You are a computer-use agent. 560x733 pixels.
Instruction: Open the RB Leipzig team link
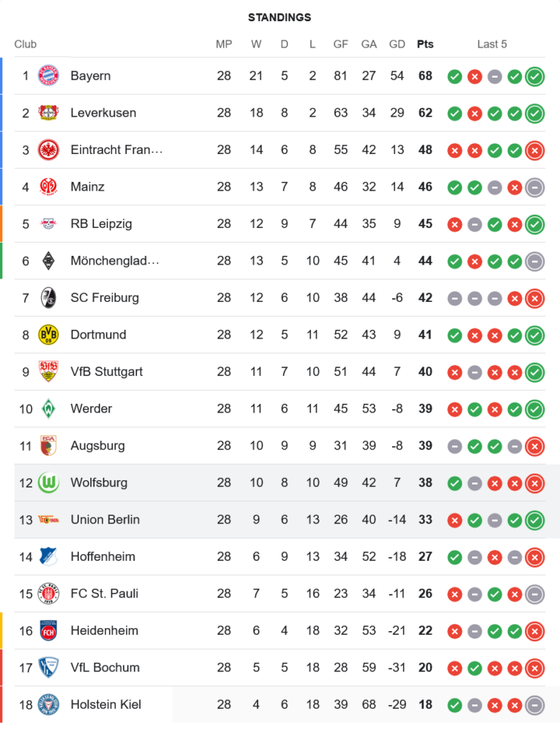click(101, 224)
